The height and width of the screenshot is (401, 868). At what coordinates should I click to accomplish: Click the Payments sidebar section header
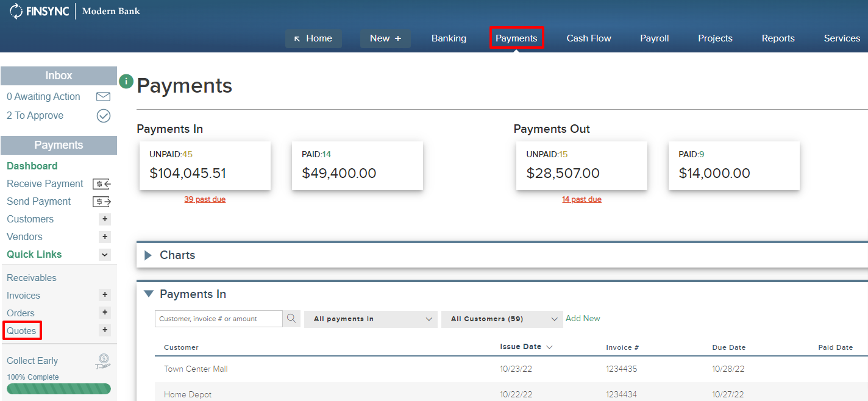pyautogui.click(x=59, y=145)
